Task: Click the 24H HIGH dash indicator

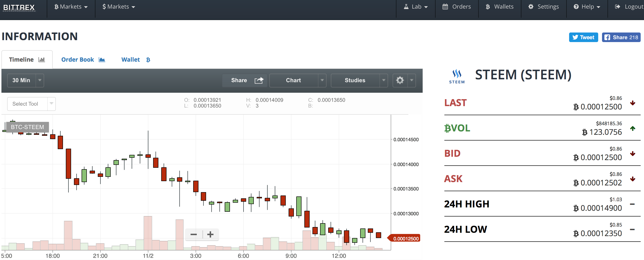Action: (633, 204)
